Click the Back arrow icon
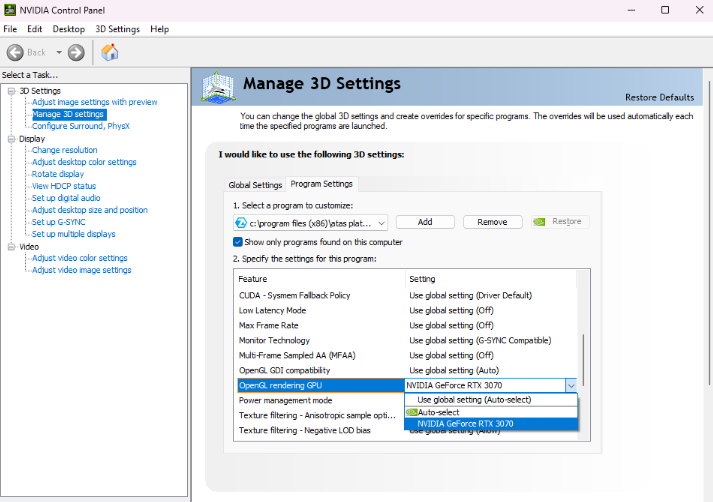This screenshot has width=713, height=502. 15,53
